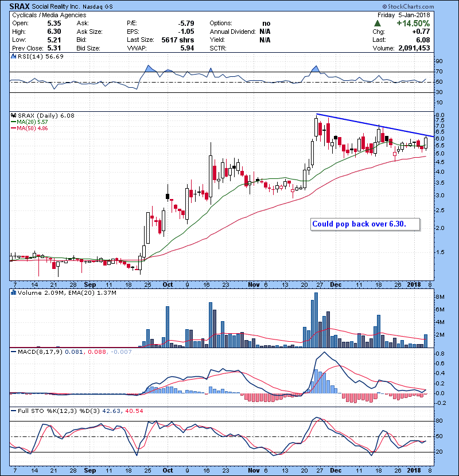Click the EPS -1.05 value
This screenshot has width=459, height=476.
(186, 32)
